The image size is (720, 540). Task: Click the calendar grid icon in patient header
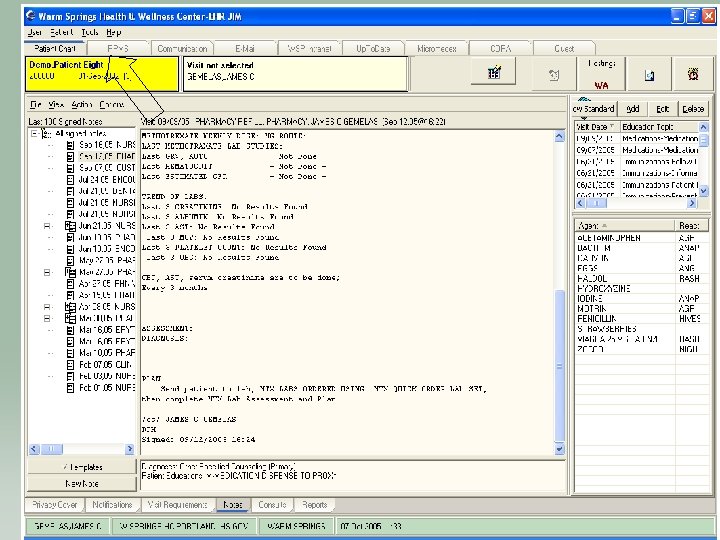[x=493, y=73]
